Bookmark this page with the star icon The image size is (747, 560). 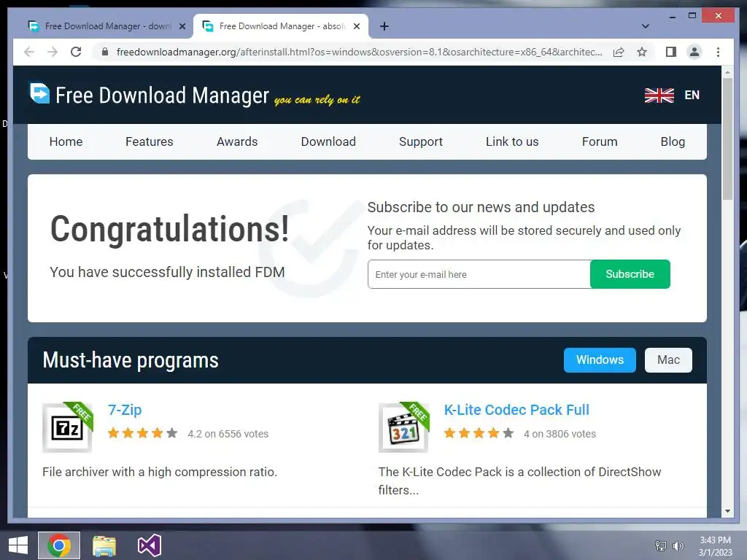coord(642,52)
